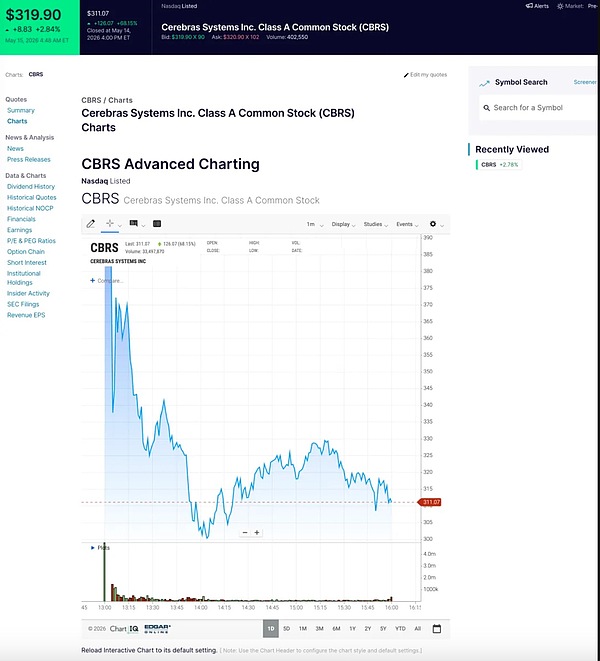Select the 2Y range tab

[x=368, y=629]
